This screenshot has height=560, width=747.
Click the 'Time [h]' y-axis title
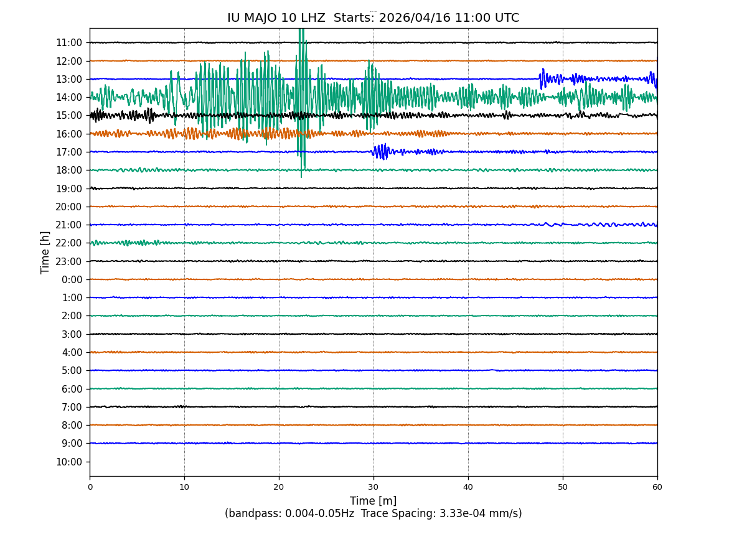[x=45, y=252]
